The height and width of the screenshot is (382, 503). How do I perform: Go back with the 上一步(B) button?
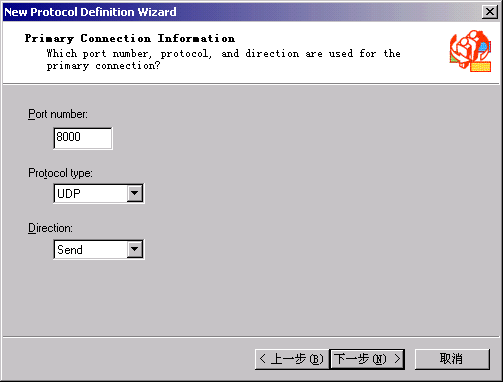point(292,359)
